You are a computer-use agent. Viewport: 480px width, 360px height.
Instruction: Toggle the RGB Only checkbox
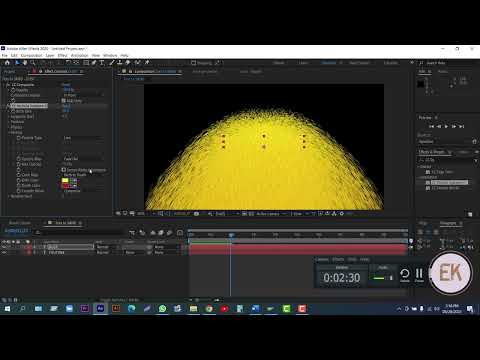[x=63, y=100]
